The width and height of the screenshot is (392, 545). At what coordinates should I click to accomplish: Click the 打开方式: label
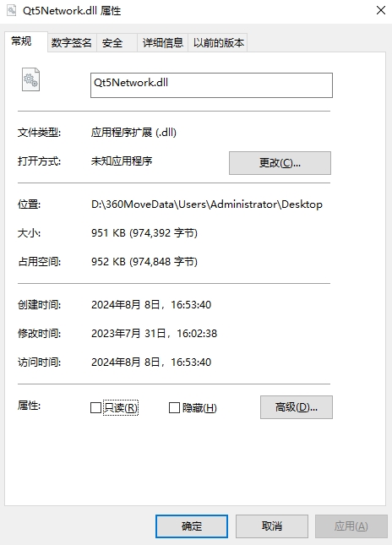pyautogui.click(x=39, y=161)
